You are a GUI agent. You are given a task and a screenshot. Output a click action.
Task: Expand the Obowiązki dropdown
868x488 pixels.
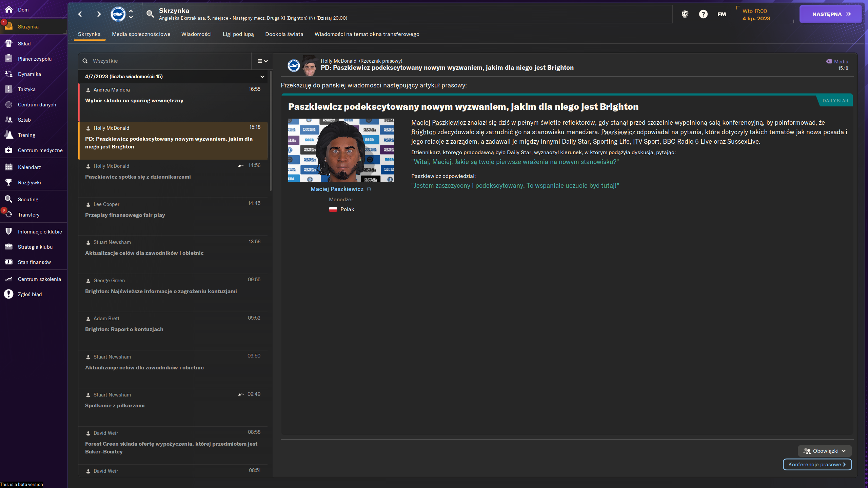(825, 451)
